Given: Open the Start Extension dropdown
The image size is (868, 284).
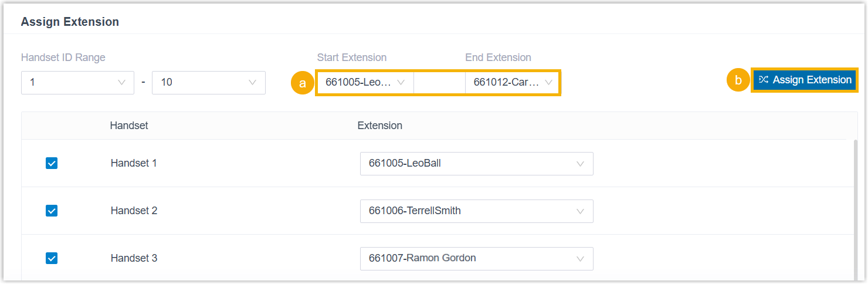Looking at the screenshot, I should click(x=365, y=83).
